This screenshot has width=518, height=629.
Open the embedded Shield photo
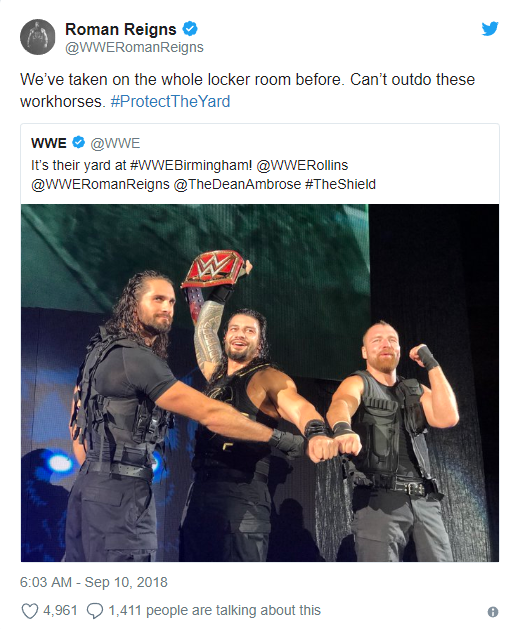(x=260, y=383)
